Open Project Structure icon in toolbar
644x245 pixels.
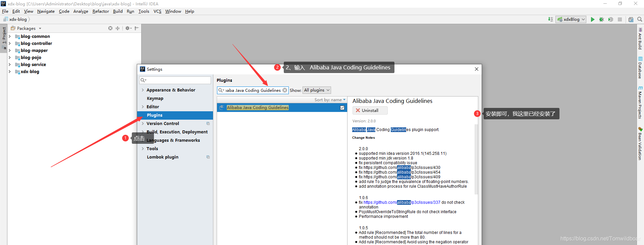click(631, 19)
